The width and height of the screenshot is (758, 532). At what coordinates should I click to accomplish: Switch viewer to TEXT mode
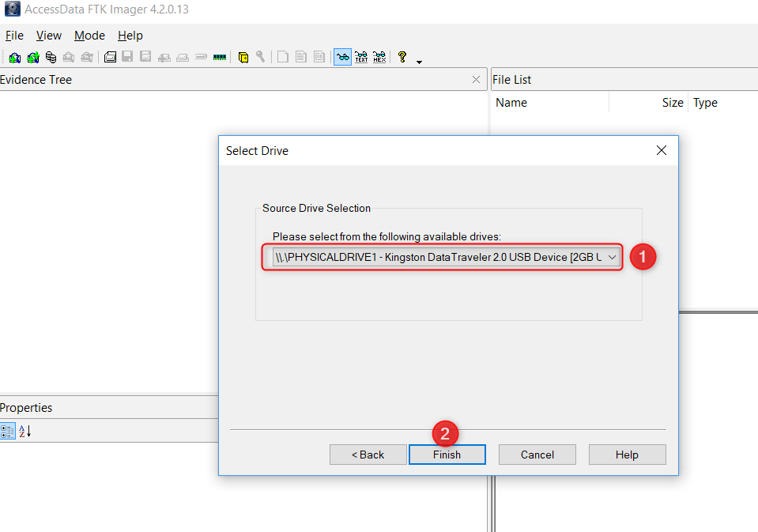pyautogui.click(x=361, y=57)
